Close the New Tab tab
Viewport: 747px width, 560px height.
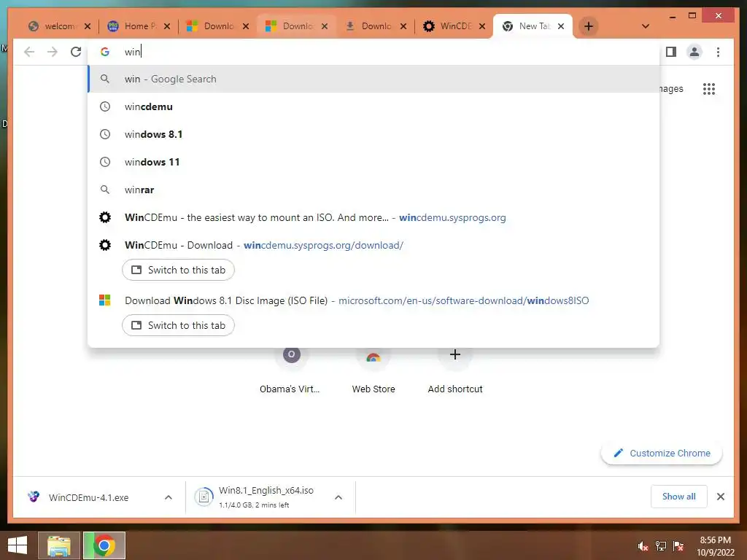click(x=561, y=26)
